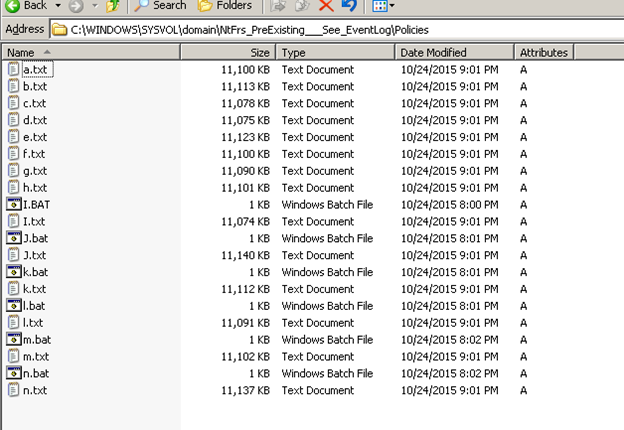This screenshot has height=430, width=624.
Task: Toggle the Folders pane button
Action: coord(225,6)
